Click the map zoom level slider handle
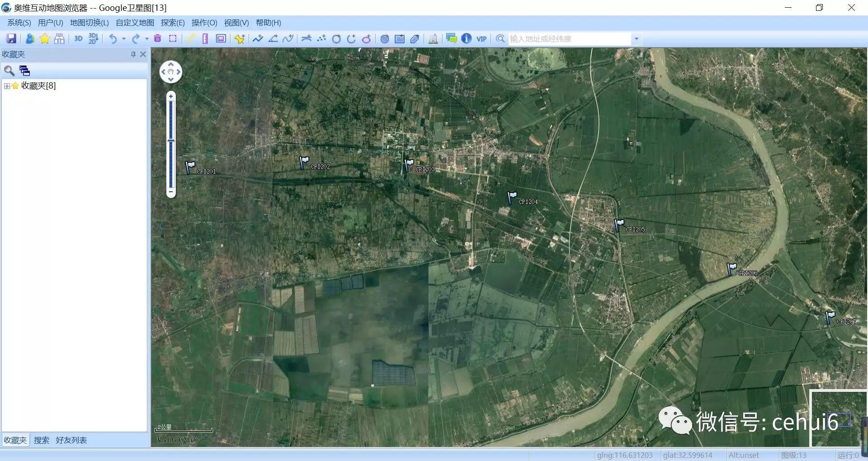This screenshot has width=868, height=461. pyautogui.click(x=171, y=141)
